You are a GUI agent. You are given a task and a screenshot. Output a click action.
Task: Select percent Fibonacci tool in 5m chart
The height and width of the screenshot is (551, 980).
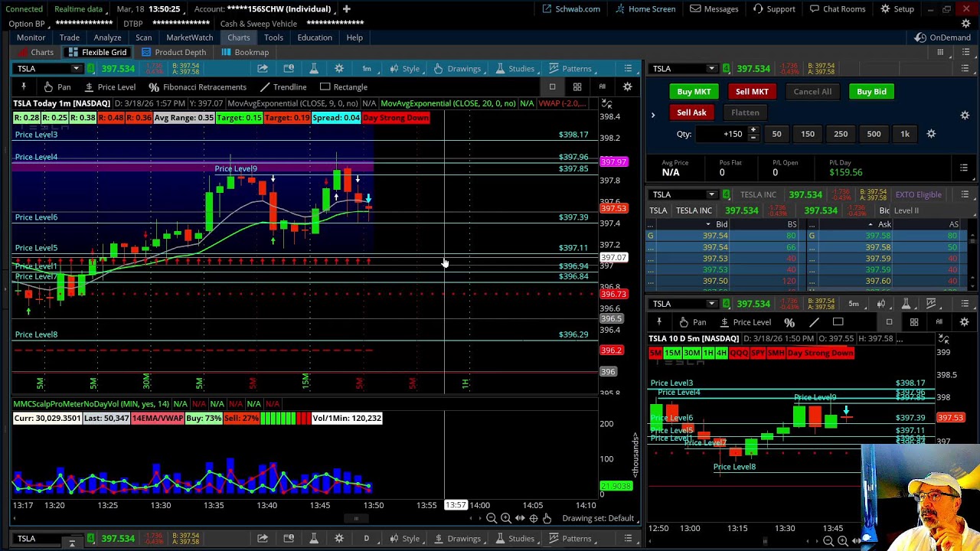coord(789,322)
